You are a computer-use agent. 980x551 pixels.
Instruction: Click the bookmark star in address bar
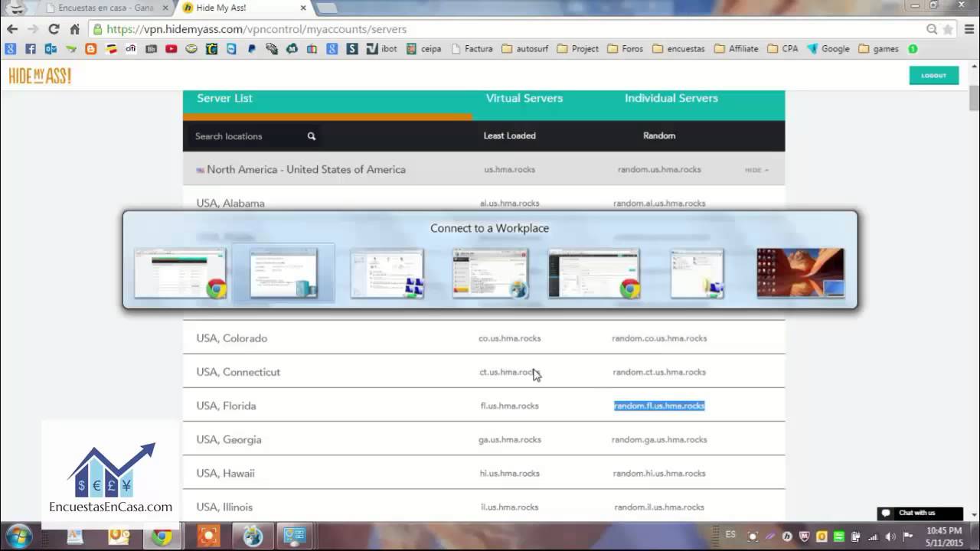pos(948,29)
